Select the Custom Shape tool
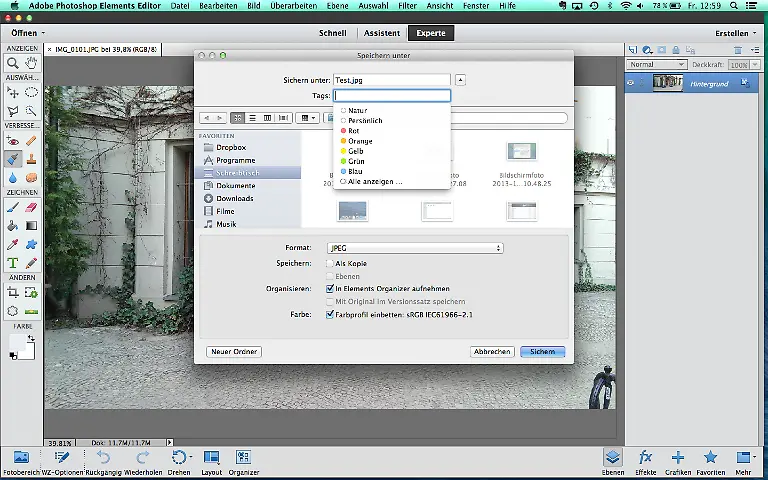Image resolution: width=768 pixels, height=480 pixels. click(x=31, y=244)
